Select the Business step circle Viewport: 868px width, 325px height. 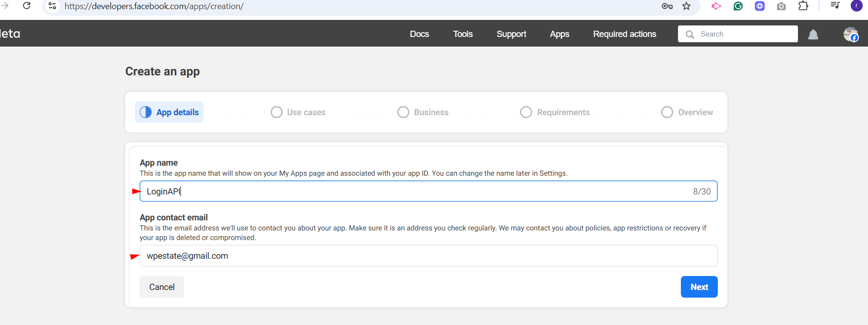pos(404,112)
